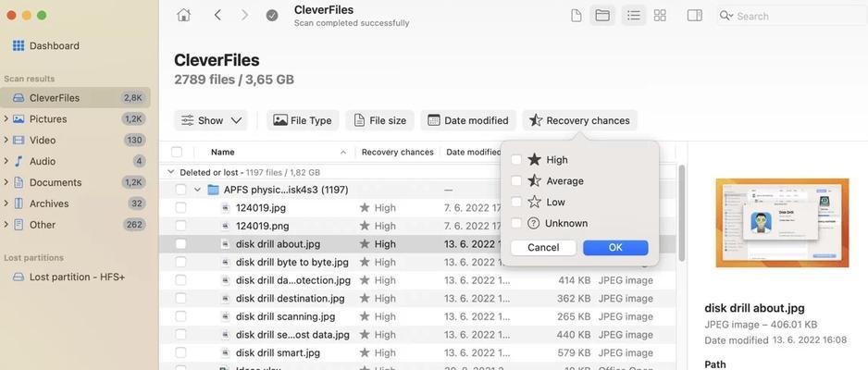Tick checkbox for disk drill scanning.jpg

pos(181,317)
